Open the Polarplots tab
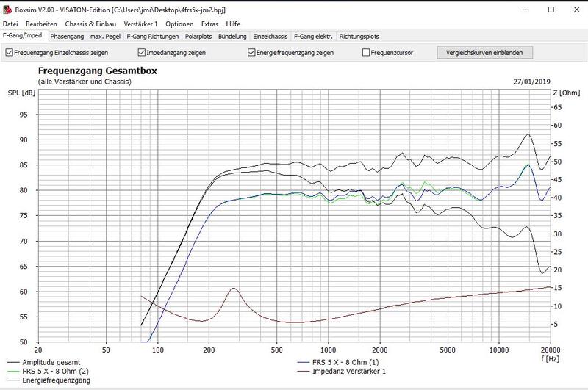Viewport: 588px width, 390px height. 198,36
